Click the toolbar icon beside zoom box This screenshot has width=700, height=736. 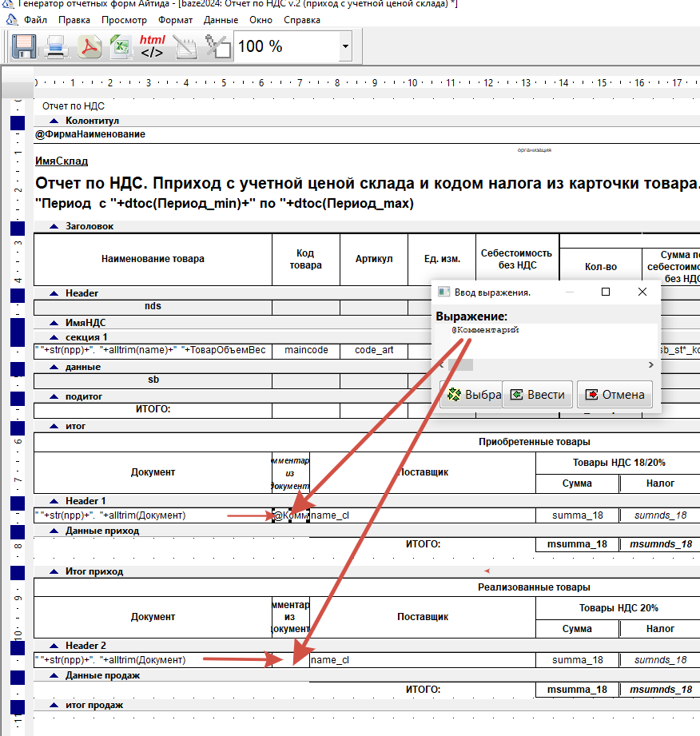coord(218,46)
